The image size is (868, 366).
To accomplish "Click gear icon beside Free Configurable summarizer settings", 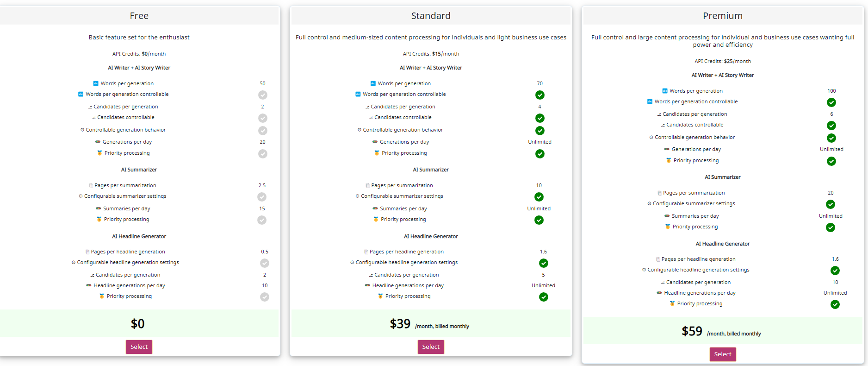I will (x=81, y=196).
